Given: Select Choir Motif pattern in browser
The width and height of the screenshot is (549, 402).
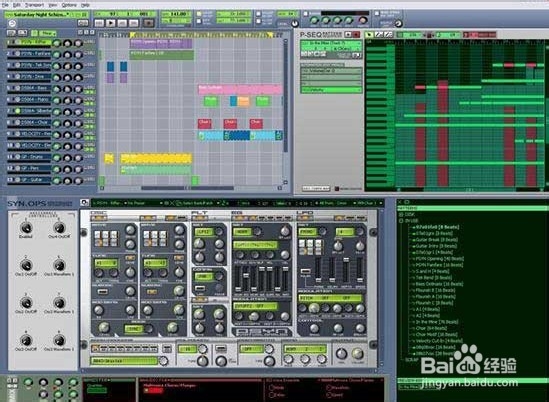Looking at the screenshot, I should (437, 334).
